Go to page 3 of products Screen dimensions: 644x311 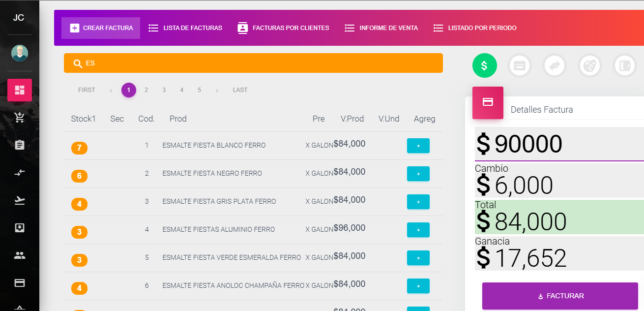tap(164, 90)
